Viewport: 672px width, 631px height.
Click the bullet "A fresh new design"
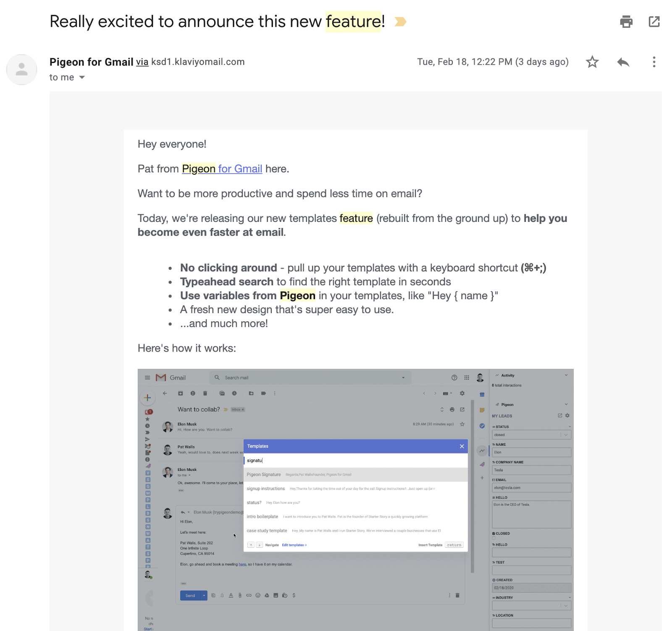pyautogui.click(x=287, y=310)
